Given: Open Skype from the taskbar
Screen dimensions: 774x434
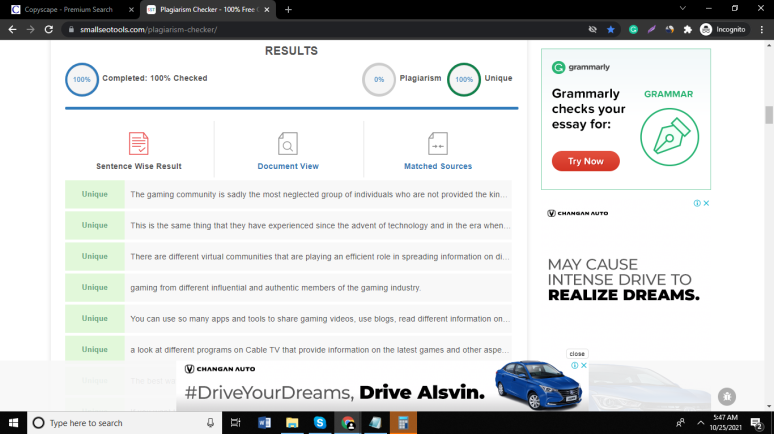Looking at the screenshot, I should pos(320,423).
